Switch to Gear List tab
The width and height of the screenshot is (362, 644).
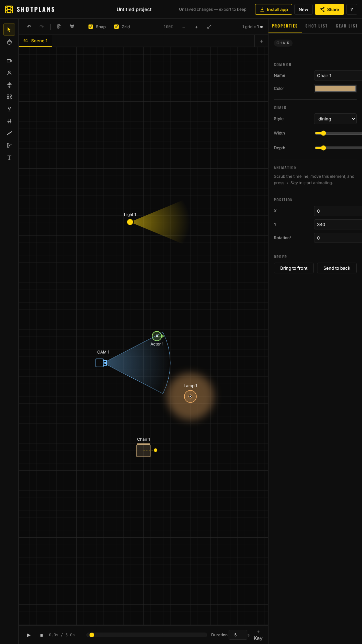(347, 26)
